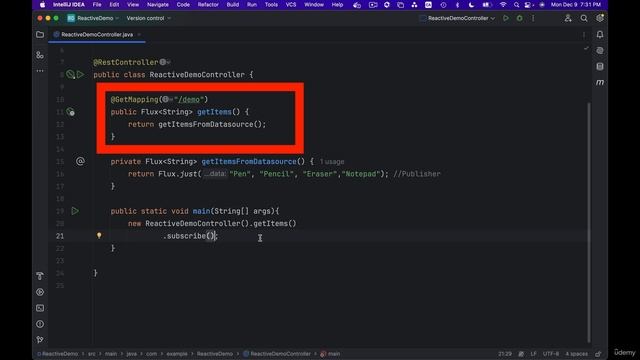640x360 pixels.
Task: Open more run actions vertical dots
Action: coord(533,18)
